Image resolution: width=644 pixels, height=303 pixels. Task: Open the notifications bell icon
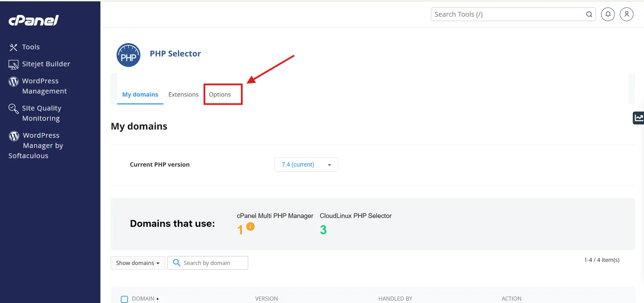608,14
